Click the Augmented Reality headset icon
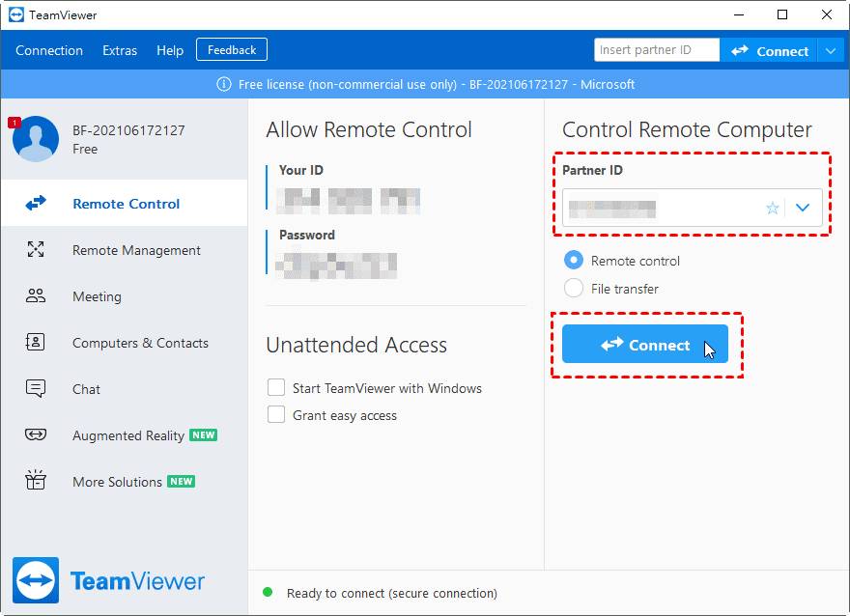850x616 pixels. 36,434
